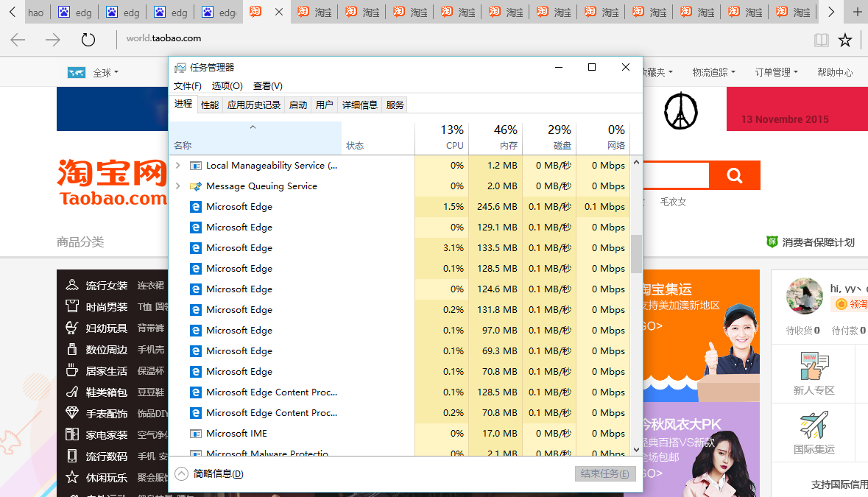Click the scroll down arrow in process list
The height and width of the screenshot is (497, 868).
tap(636, 449)
